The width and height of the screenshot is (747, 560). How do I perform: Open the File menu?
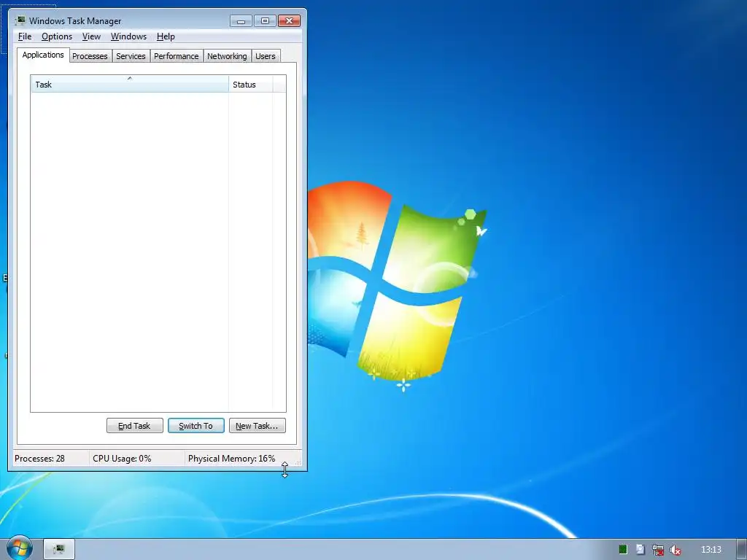pos(25,36)
